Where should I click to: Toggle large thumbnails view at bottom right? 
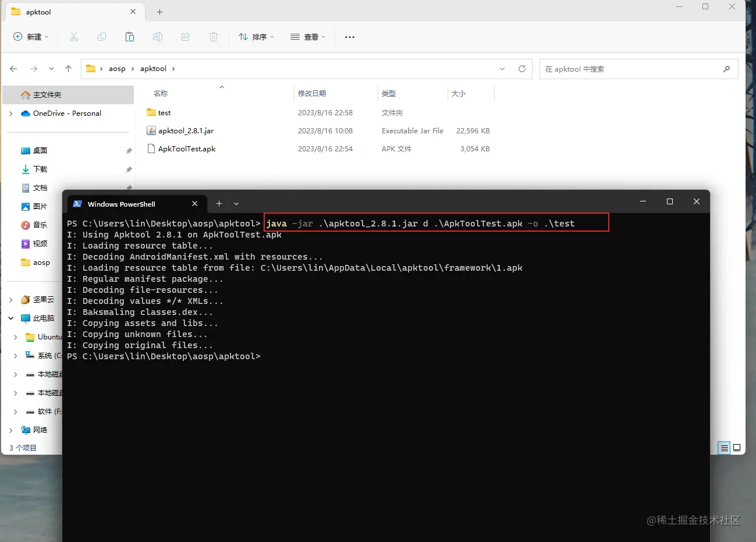click(737, 448)
